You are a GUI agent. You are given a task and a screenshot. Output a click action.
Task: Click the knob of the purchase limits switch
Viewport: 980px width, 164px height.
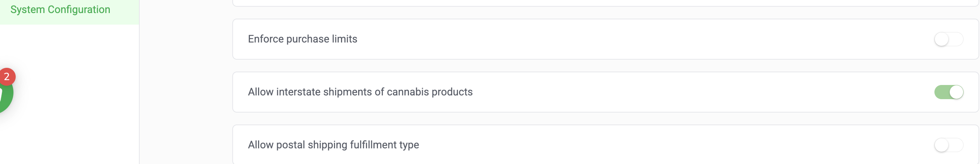tap(942, 39)
